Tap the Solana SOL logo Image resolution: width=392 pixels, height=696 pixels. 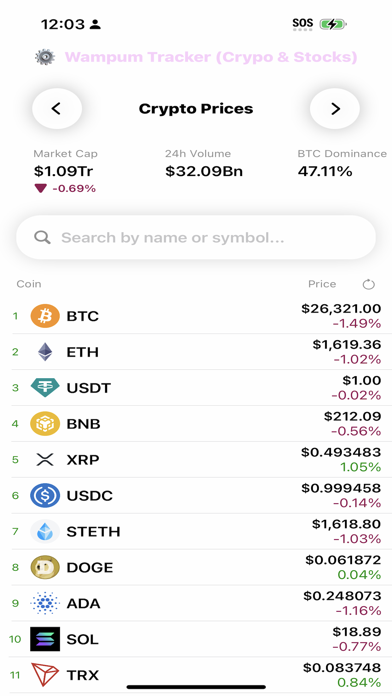[45, 639]
